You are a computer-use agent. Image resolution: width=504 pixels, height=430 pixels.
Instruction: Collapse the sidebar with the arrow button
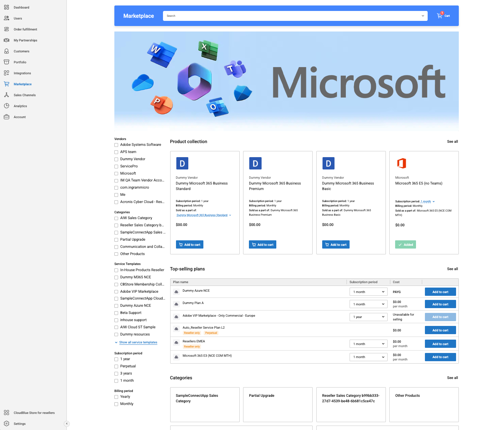pos(67,423)
